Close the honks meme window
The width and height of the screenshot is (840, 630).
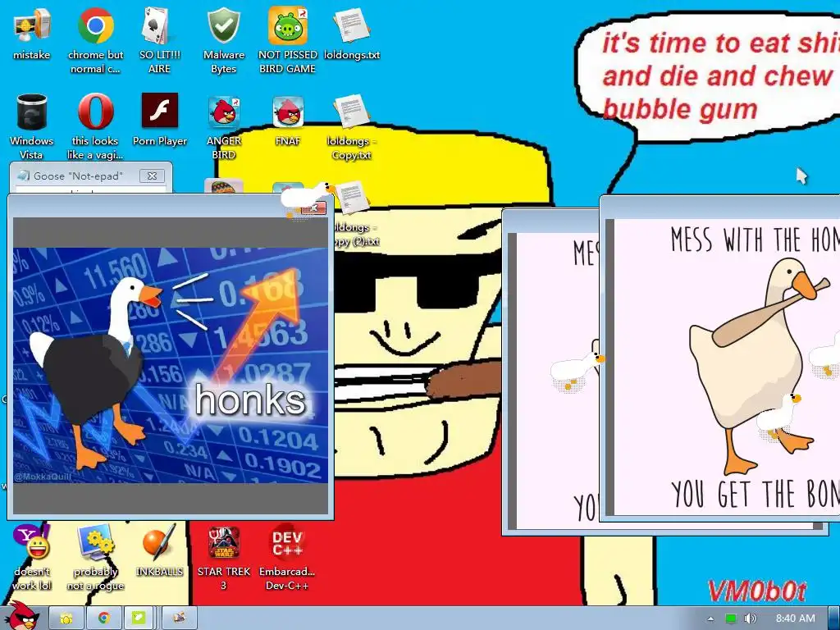coord(314,208)
